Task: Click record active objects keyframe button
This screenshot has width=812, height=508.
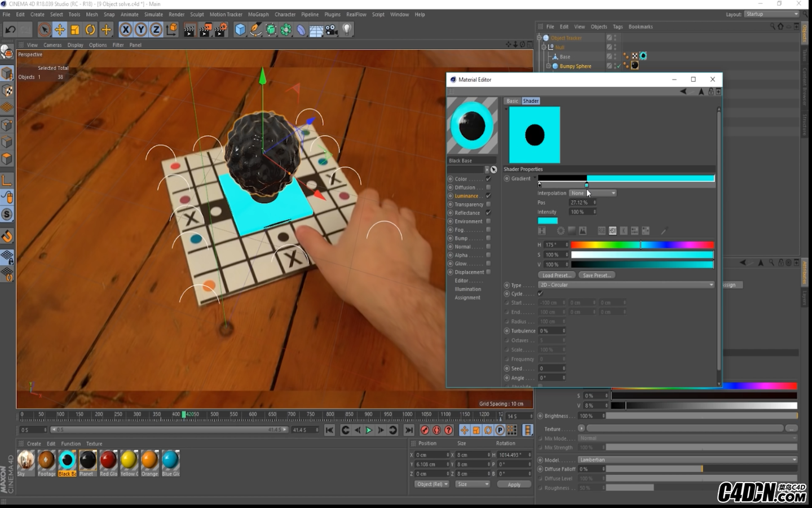Action: (x=425, y=430)
